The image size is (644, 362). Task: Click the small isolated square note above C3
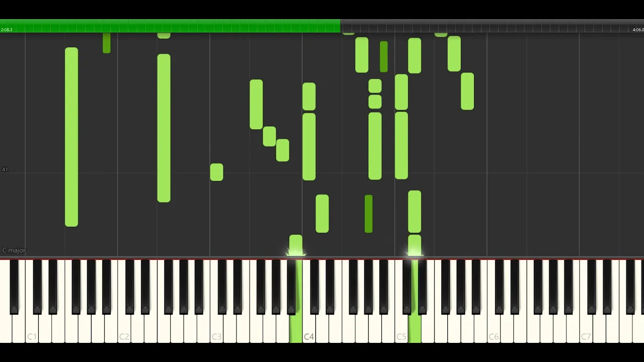pos(217,172)
